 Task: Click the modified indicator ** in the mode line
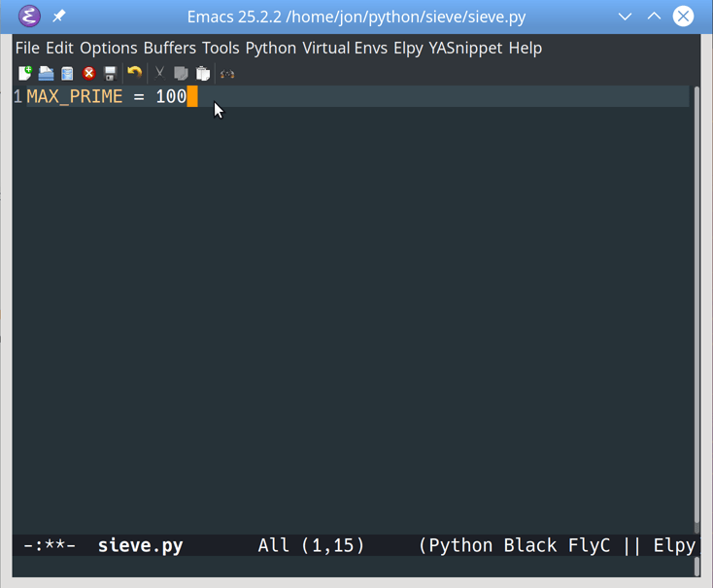tap(55, 545)
